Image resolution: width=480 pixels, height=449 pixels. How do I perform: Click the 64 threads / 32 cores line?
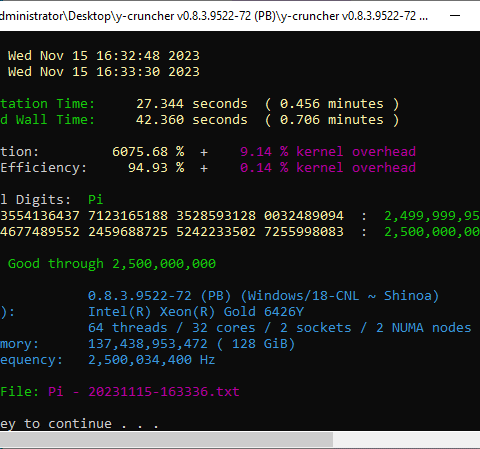279,328
